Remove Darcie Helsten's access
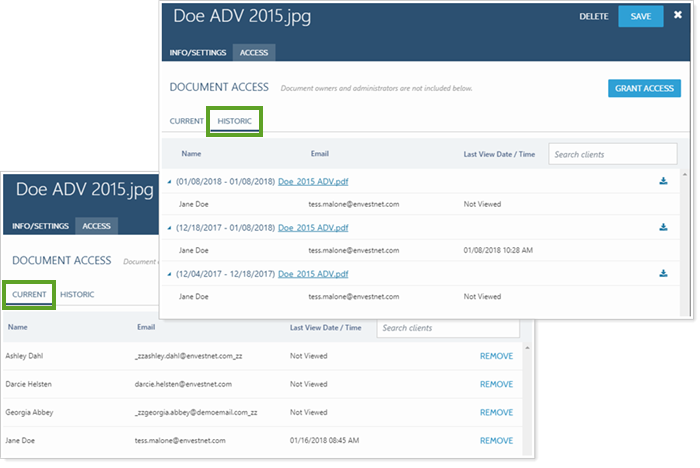The width and height of the screenshot is (700, 468). click(x=496, y=384)
